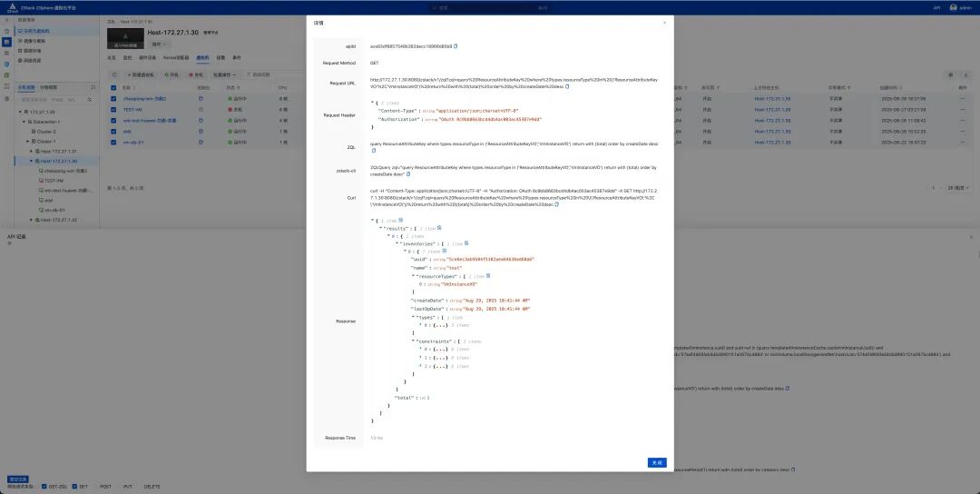Select first host detail tab (overview)
The height and width of the screenshot is (494, 980).
[x=112, y=57]
